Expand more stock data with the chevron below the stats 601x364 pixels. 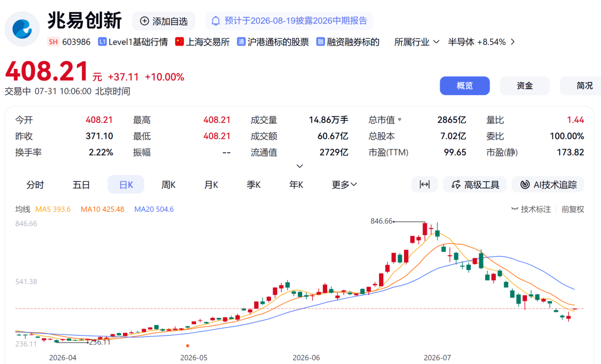300,166
